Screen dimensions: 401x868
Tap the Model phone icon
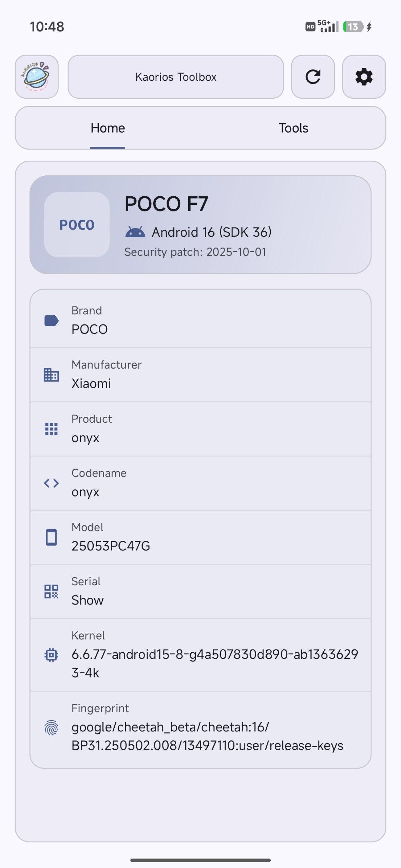tap(51, 537)
